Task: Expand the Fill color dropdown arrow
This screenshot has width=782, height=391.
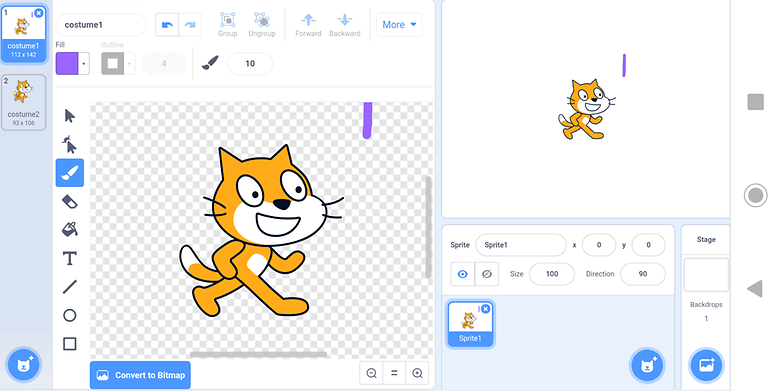Action: [x=84, y=64]
